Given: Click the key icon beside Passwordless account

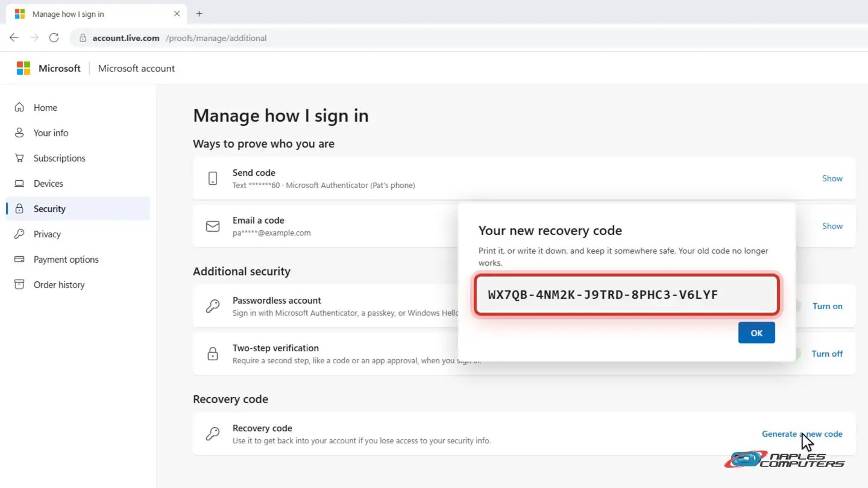Looking at the screenshot, I should tap(213, 306).
